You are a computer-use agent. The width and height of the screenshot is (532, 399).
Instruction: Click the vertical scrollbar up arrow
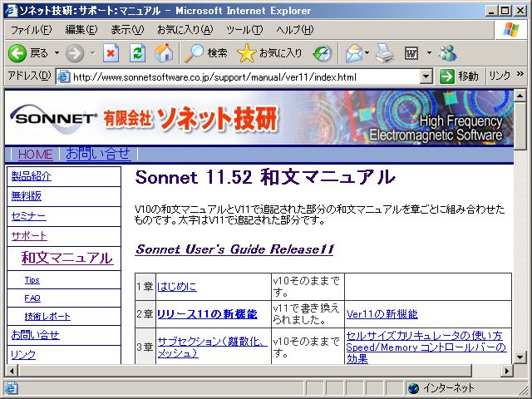520,96
